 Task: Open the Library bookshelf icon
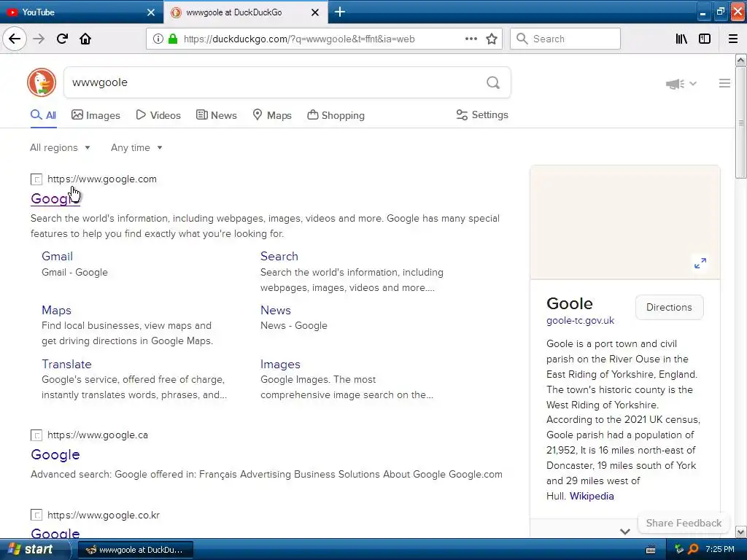(x=682, y=39)
